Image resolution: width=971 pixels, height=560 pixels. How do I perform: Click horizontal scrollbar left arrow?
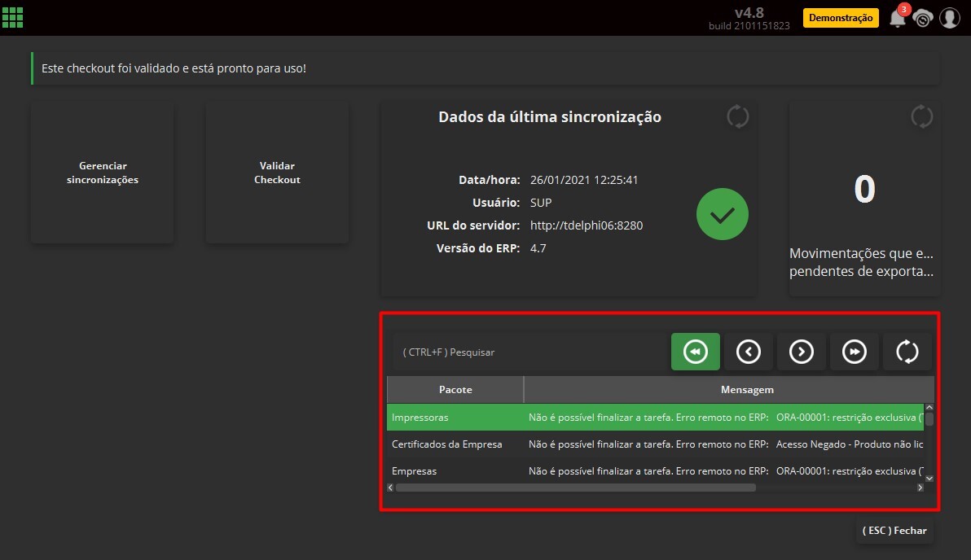click(x=390, y=488)
